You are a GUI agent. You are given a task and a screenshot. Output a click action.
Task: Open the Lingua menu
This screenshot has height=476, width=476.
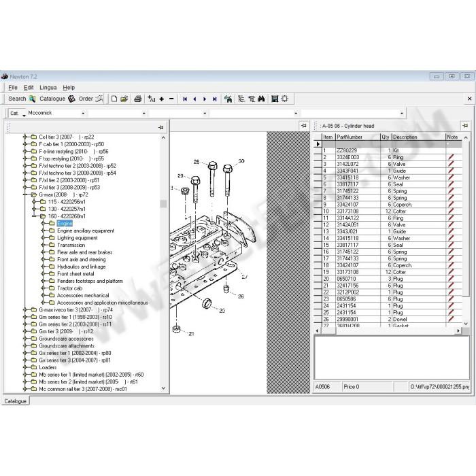[48, 88]
